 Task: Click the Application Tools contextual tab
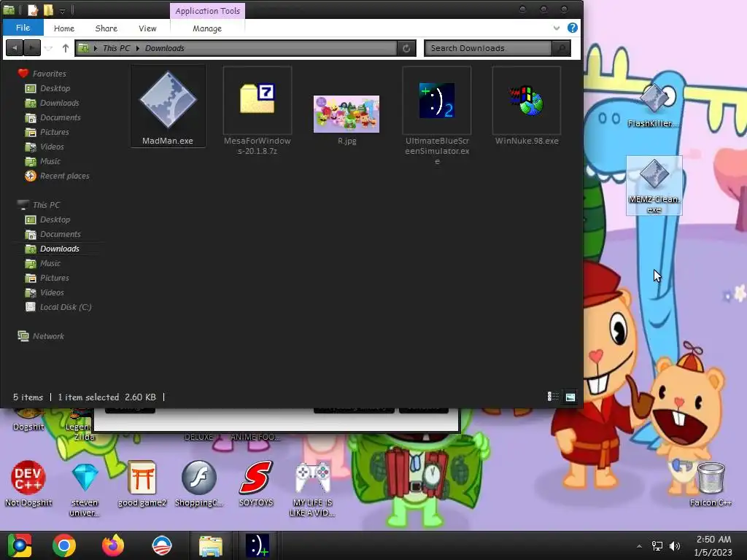[x=208, y=10]
